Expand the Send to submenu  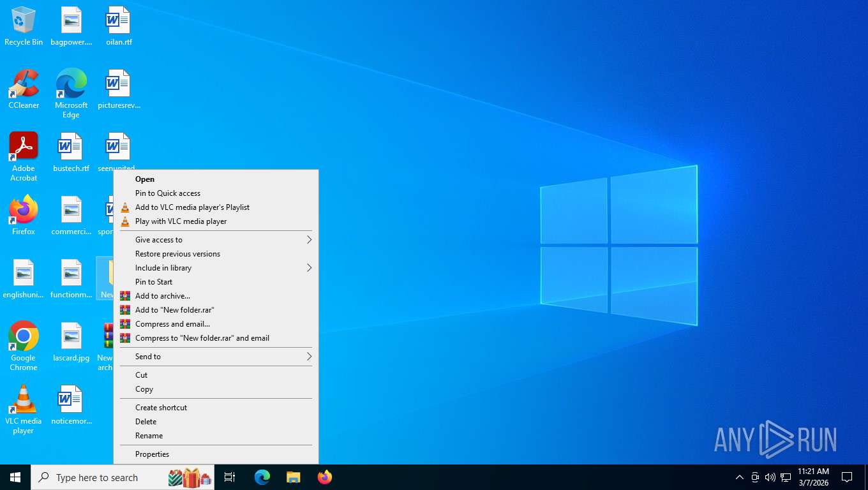(x=216, y=357)
